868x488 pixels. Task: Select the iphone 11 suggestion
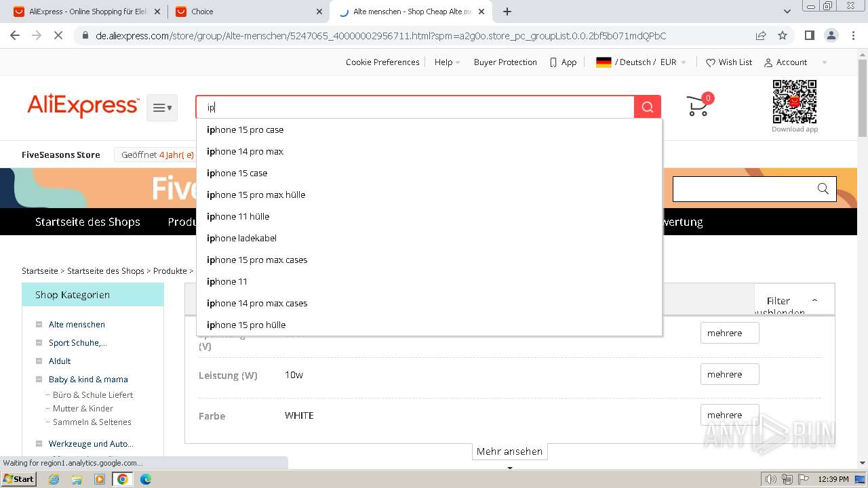429,281
